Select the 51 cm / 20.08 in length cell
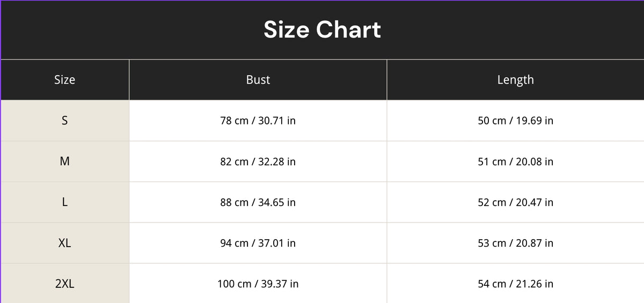The image size is (644, 303). tap(515, 161)
